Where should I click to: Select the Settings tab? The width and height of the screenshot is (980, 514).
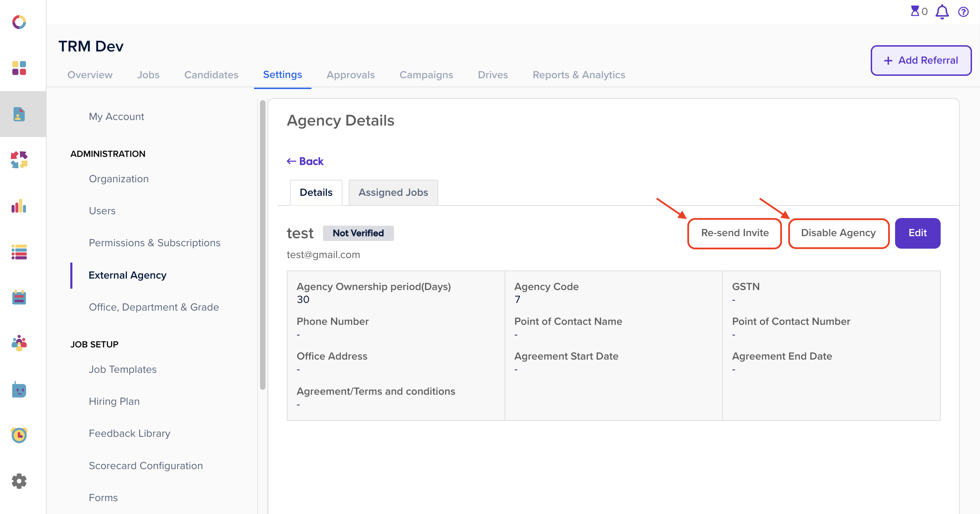pos(283,74)
